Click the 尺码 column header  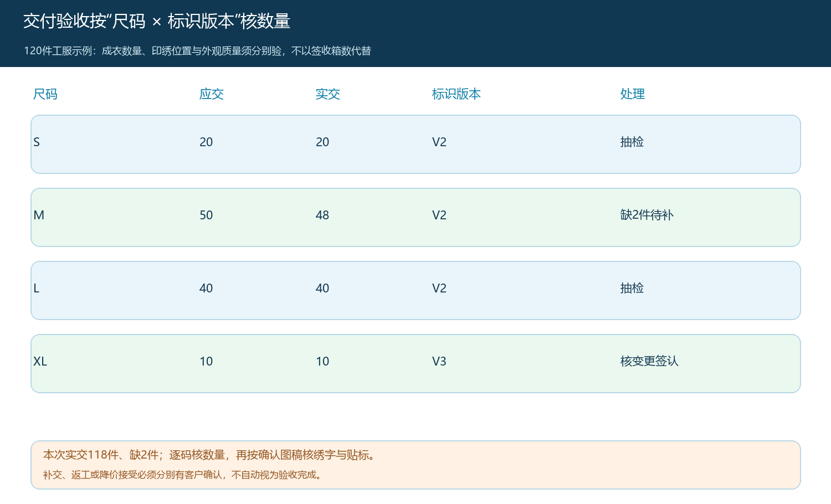[x=45, y=94]
